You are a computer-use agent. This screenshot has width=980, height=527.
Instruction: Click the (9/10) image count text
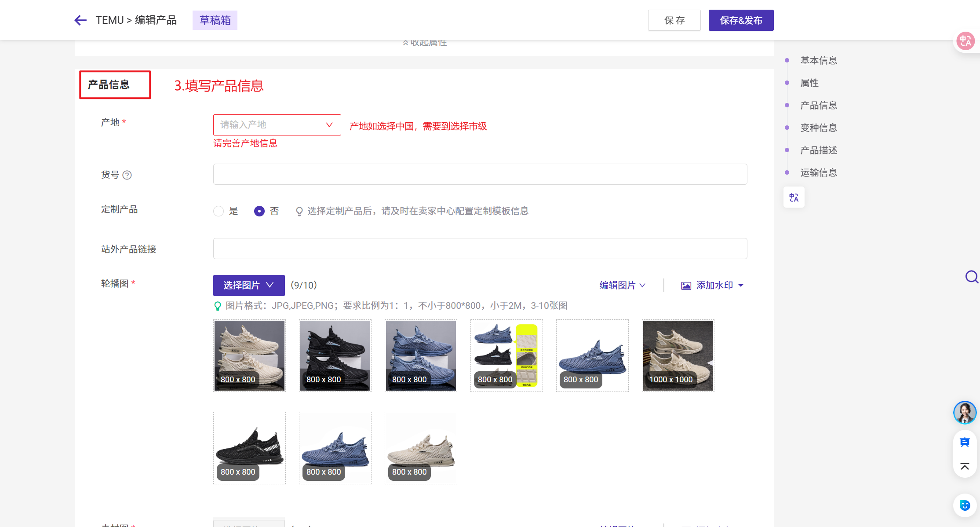point(304,285)
